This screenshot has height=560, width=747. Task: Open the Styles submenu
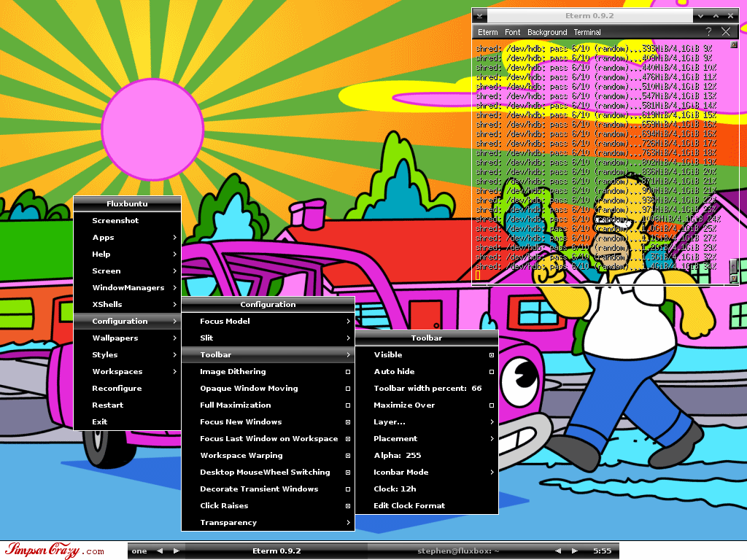pyautogui.click(x=127, y=354)
